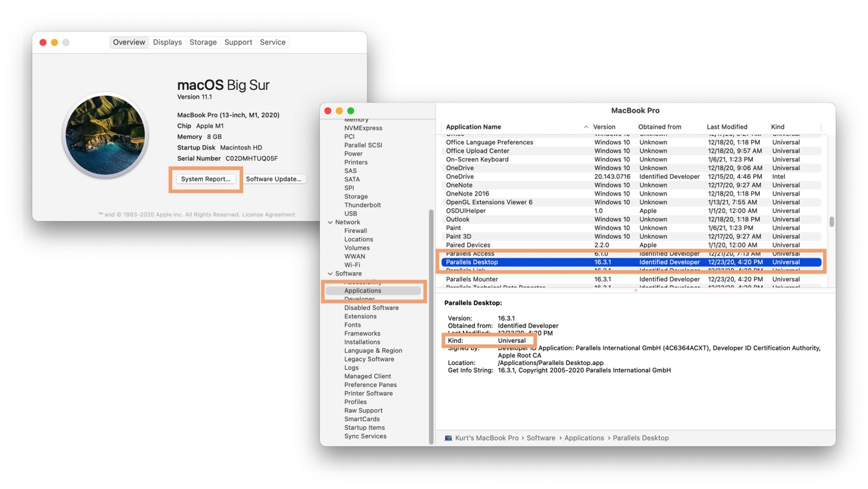
Task: Select Printer Software in the sidebar
Action: coord(369,394)
